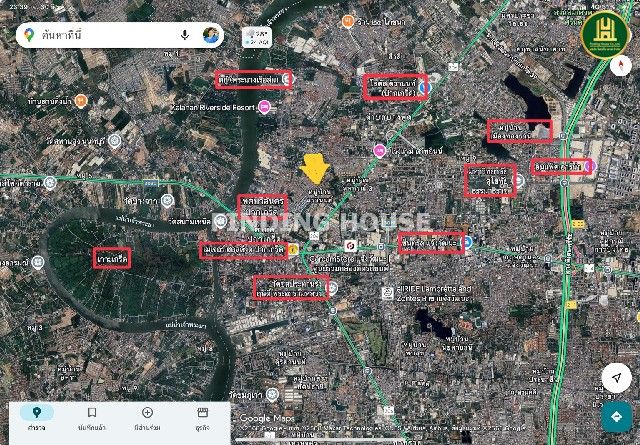
Task: Open the Saved bookmark tab
Action: [x=92, y=418]
